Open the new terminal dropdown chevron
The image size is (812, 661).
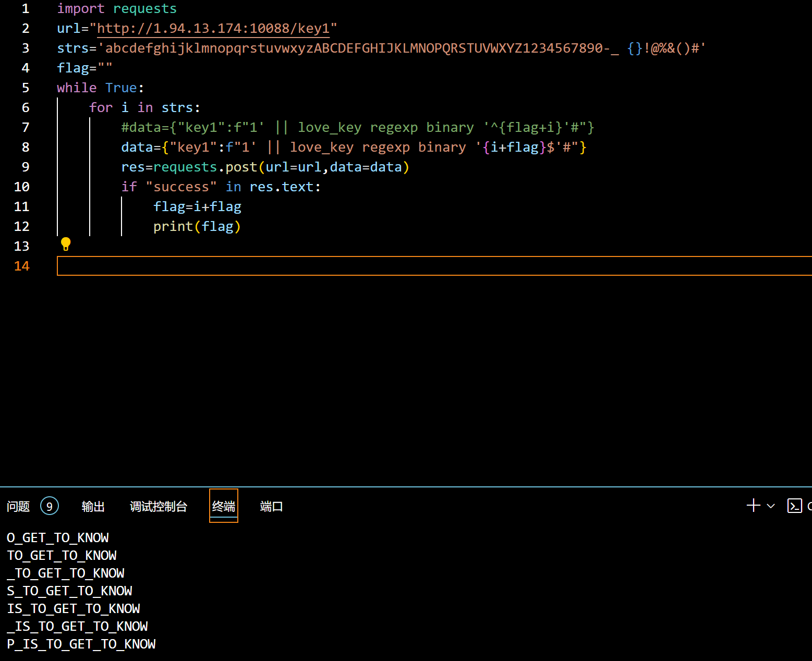point(771,506)
